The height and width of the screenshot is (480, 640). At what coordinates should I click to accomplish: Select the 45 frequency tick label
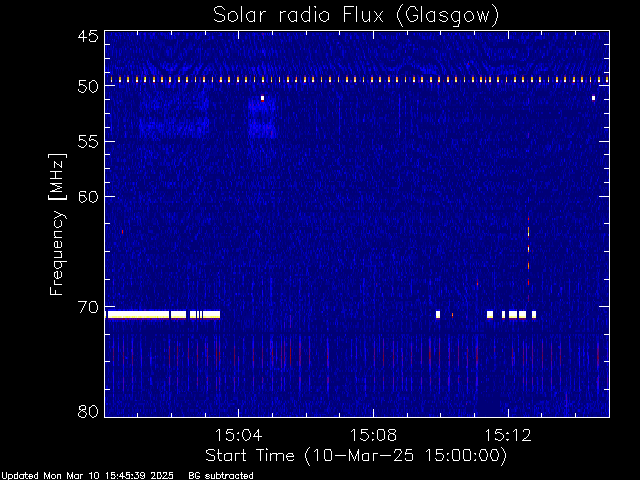88,37
